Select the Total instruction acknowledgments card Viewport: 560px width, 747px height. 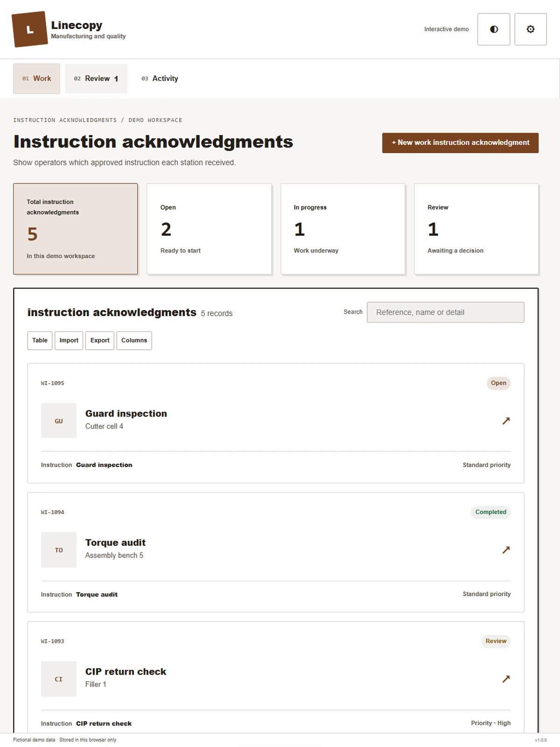(76, 229)
